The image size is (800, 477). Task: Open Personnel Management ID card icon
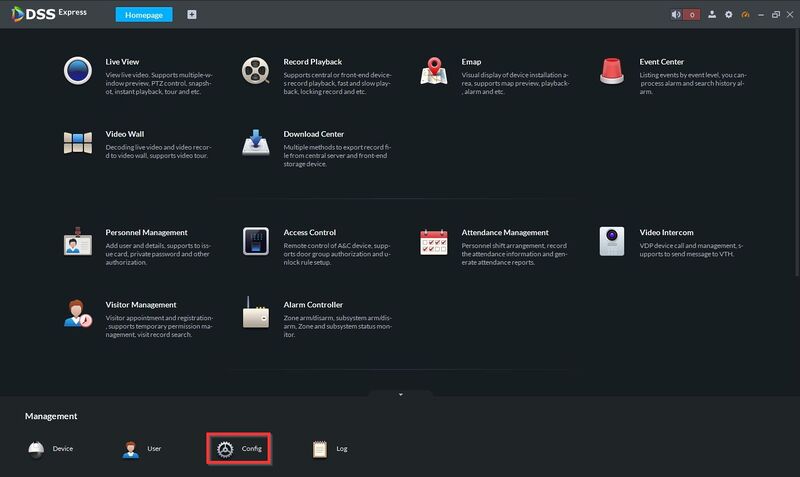point(78,241)
